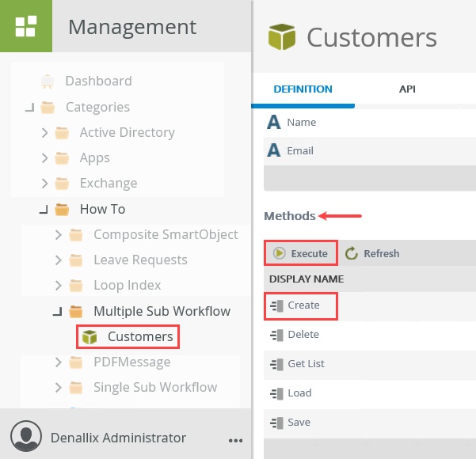Click the user avatar icon

[26, 438]
